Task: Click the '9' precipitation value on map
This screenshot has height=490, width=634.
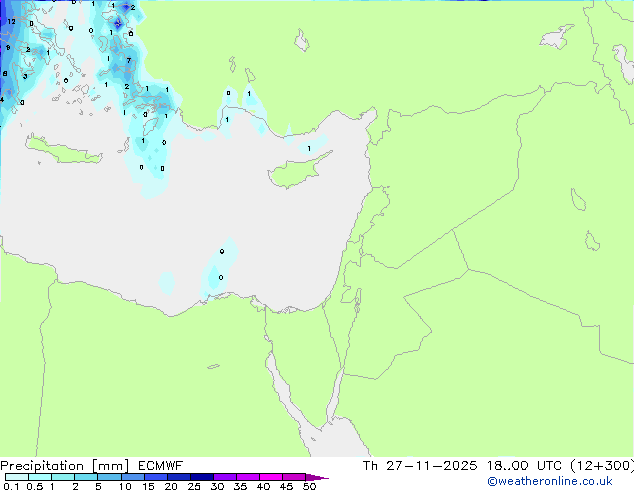Action: pos(8,48)
